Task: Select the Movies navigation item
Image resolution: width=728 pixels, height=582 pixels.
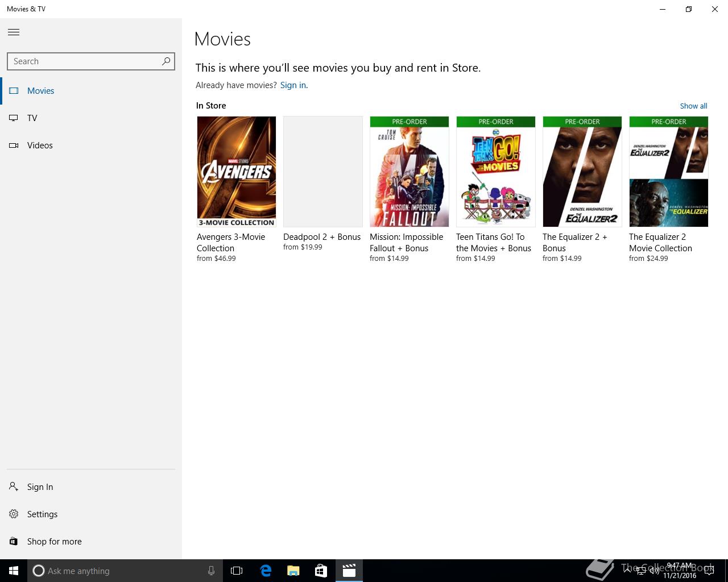Action: pos(91,90)
